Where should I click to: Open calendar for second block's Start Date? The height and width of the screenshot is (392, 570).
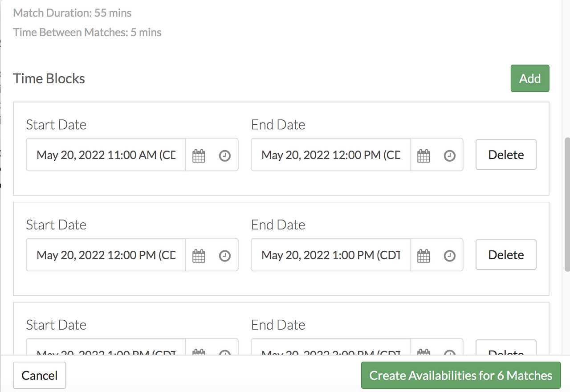[x=199, y=256]
